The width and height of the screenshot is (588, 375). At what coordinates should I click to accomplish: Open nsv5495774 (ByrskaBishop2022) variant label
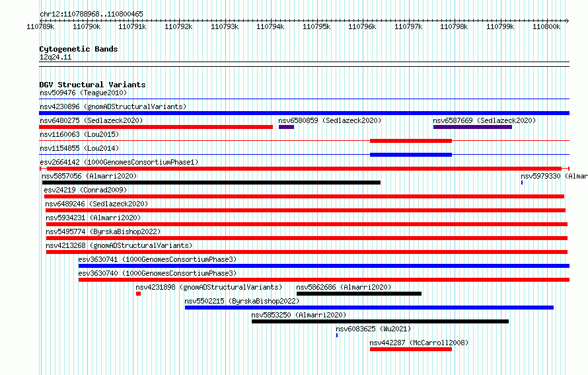pos(103,231)
